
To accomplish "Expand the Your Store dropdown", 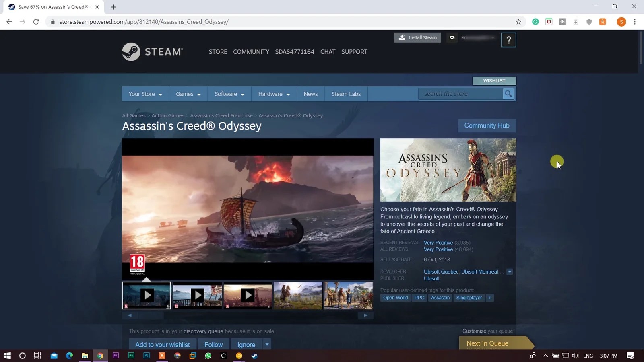I will 145,94.
